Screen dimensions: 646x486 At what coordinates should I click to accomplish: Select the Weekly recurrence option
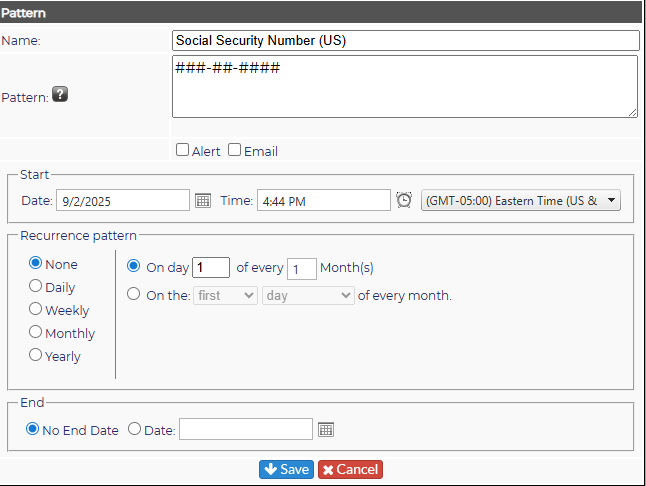coord(35,309)
